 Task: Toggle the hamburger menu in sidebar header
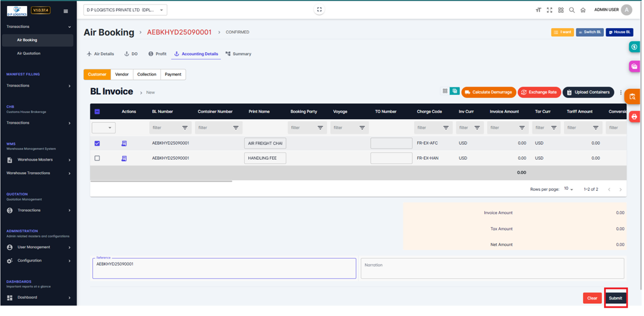pos(66,11)
